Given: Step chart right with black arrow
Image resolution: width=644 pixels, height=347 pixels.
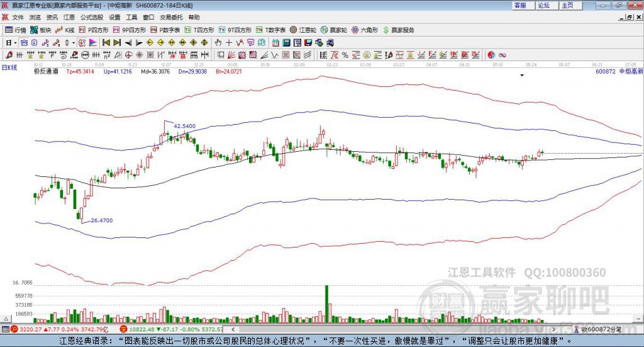Looking at the screenshot, I should tap(139, 43).
